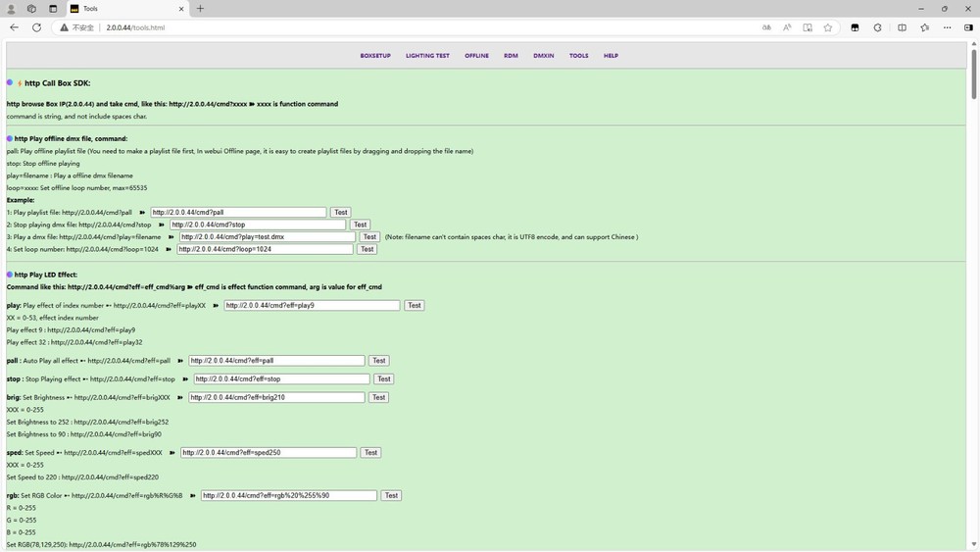Viewport: 980px width, 552px height.
Task: Add page to favorites with star icon
Action: coord(828,27)
